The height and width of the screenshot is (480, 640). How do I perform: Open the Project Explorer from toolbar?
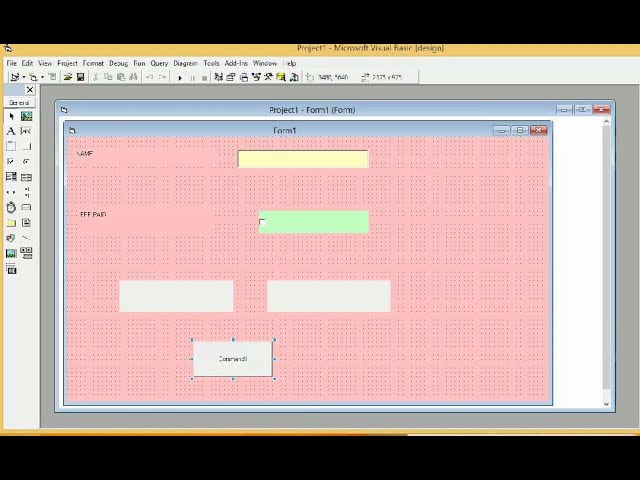click(x=218, y=77)
